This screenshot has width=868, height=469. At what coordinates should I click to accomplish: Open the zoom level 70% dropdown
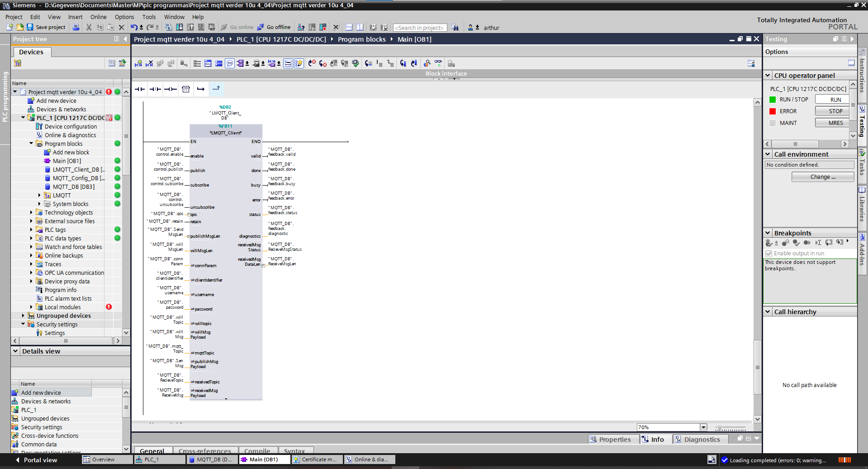(703, 427)
